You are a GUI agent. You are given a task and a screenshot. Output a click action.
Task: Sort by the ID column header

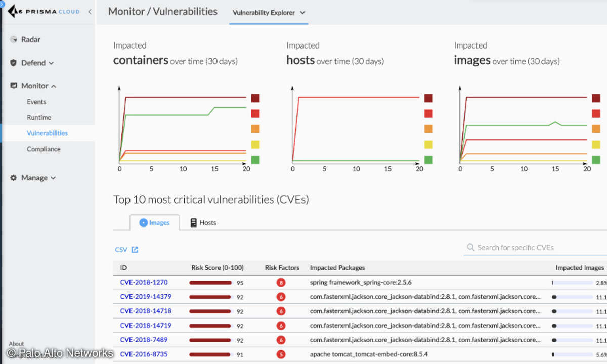click(123, 268)
